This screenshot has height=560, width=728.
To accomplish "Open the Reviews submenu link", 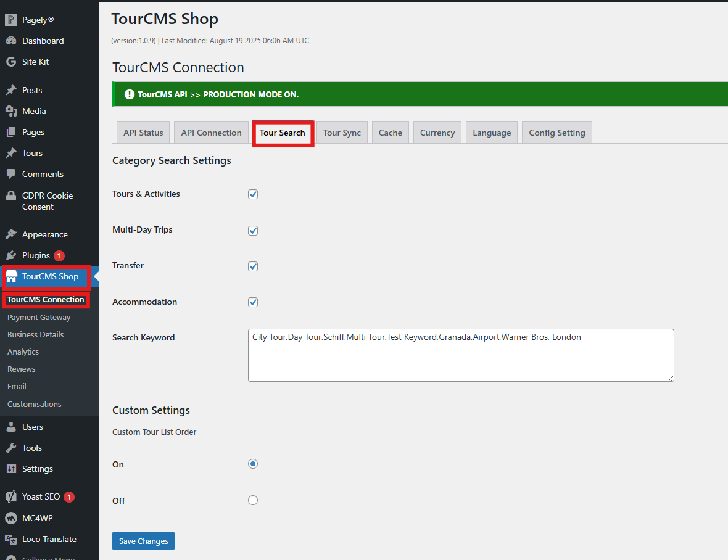I will click(x=22, y=369).
